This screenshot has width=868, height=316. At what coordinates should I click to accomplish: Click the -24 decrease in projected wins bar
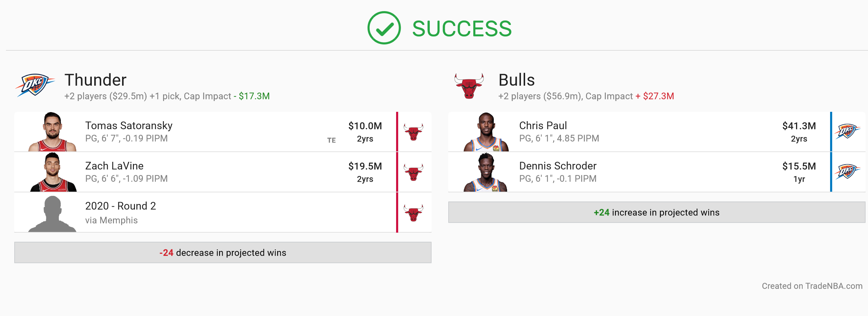pyautogui.click(x=223, y=252)
